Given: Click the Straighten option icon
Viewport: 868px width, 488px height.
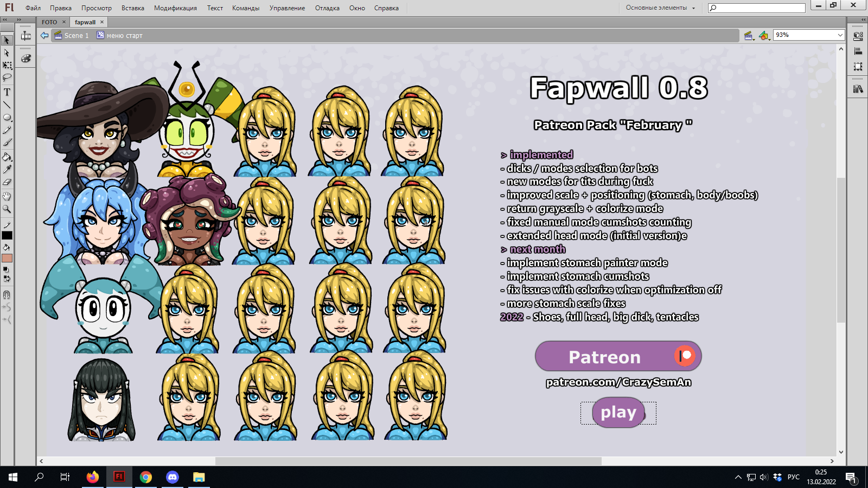Looking at the screenshot, I should pos(7,320).
